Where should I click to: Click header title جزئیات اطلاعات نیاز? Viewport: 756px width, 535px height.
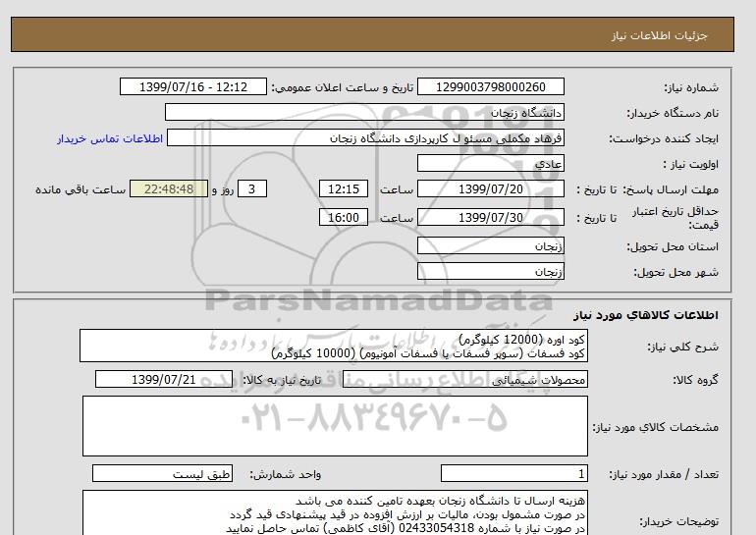click(x=659, y=35)
